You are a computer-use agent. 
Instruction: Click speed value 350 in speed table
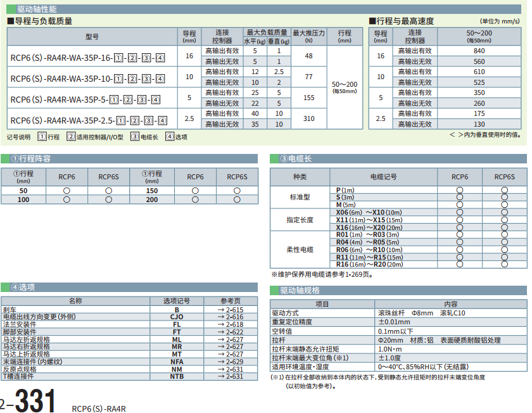coord(479,92)
